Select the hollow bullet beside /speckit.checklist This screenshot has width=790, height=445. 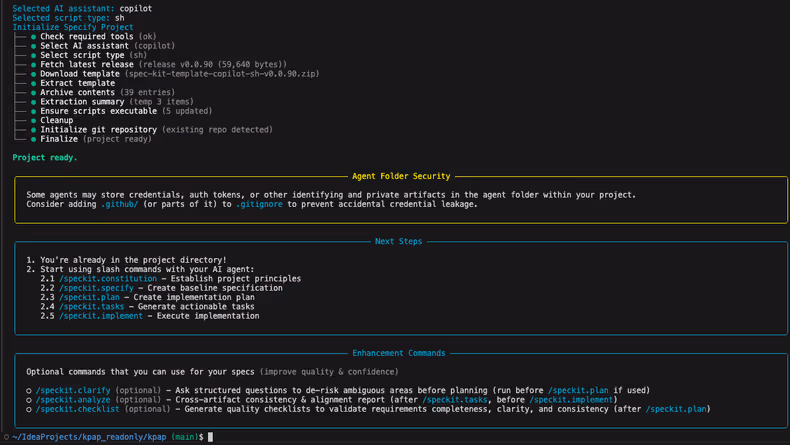pos(29,409)
